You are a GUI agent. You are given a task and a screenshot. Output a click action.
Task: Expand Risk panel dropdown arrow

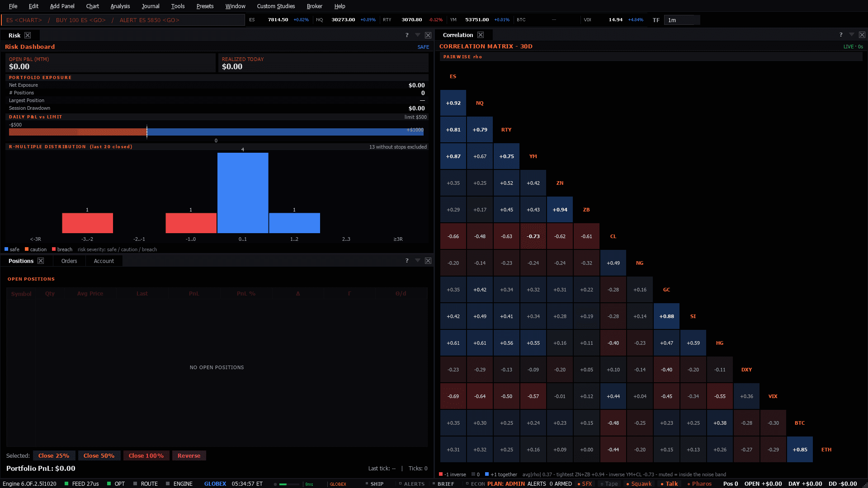tap(418, 35)
